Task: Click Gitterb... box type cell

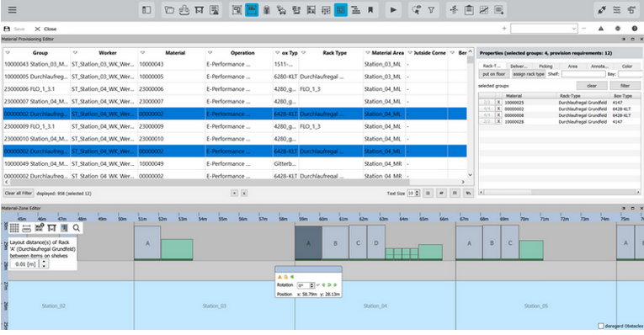Action: [x=285, y=163]
